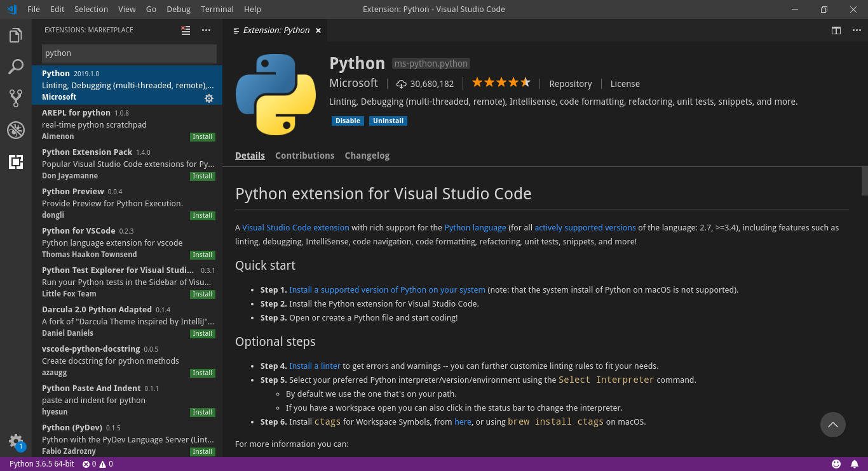
Task: Click the details page vertical scrollbar
Action: coord(864,181)
